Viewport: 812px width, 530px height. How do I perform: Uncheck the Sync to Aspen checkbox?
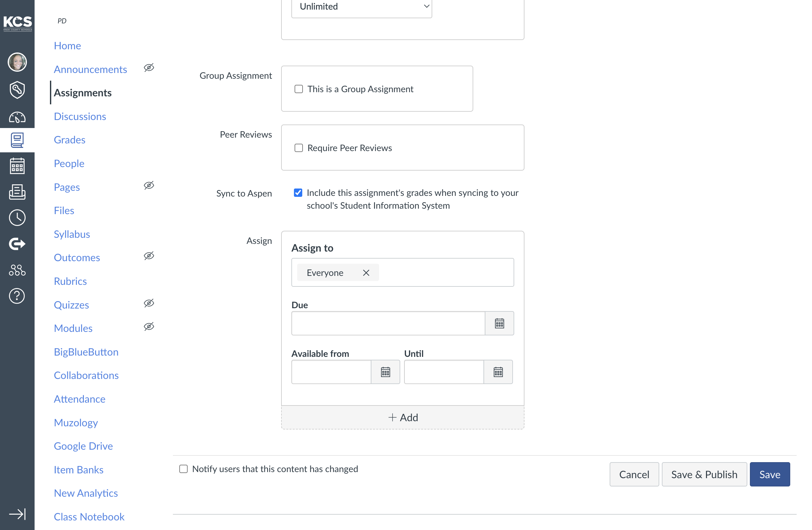(298, 193)
